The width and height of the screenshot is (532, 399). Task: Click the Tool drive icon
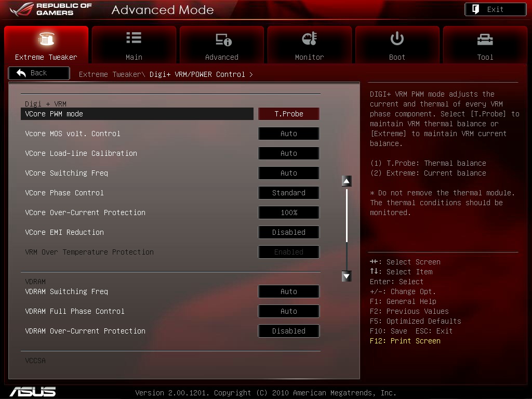point(485,39)
